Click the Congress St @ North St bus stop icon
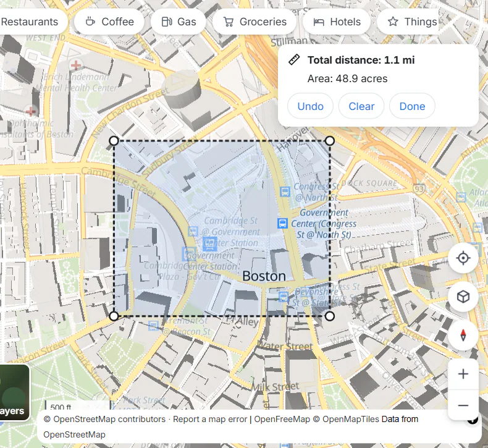 [285, 192]
